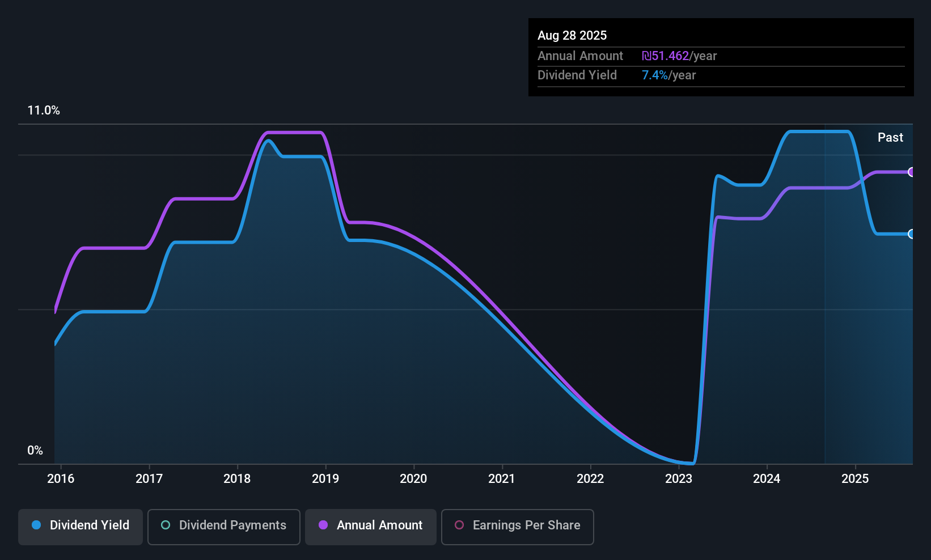Select the 2022 year axis label
The image size is (931, 560).
pos(590,479)
